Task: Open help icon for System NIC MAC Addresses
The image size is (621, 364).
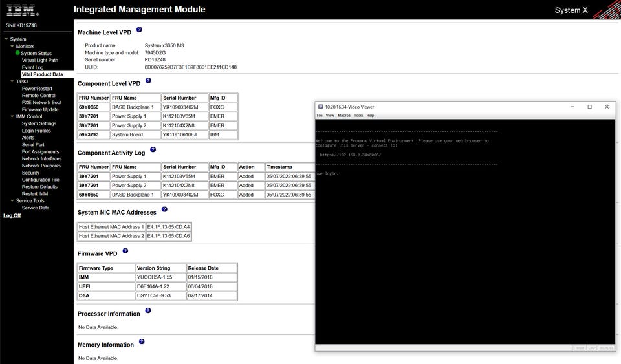Action: click(x=164, y=209)
